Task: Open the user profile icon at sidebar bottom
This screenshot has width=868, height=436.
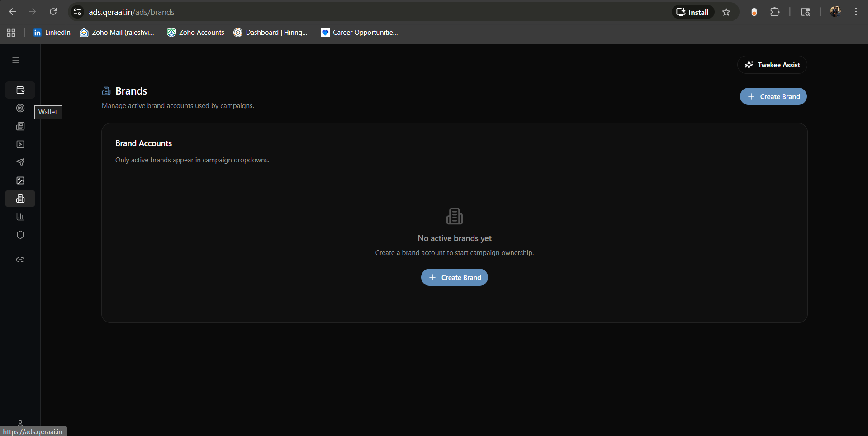Action: pos(20,423)
